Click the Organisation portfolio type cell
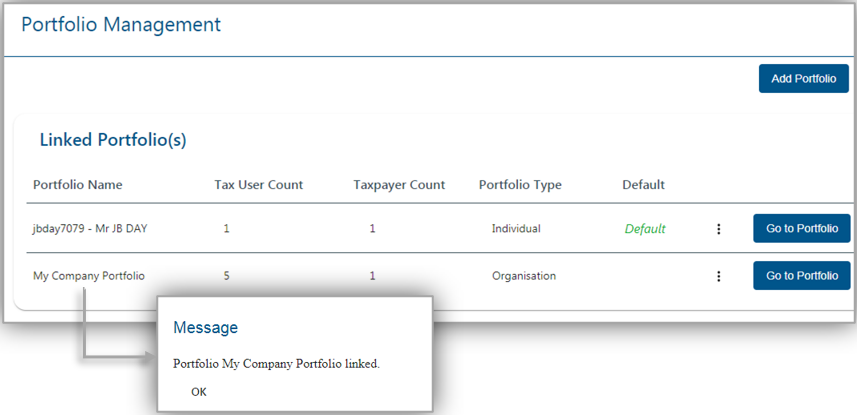The height and width of the screenshot is (415, 857). [x=524, y=276]
